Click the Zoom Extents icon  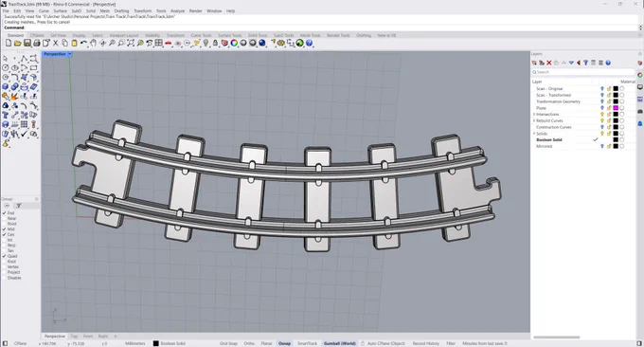131,43
